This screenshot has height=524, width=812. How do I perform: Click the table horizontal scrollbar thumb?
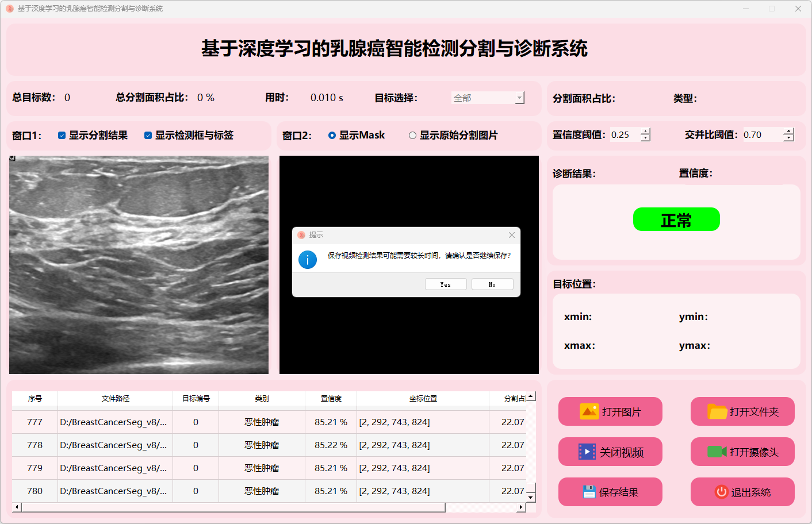[x=233, y=507]
